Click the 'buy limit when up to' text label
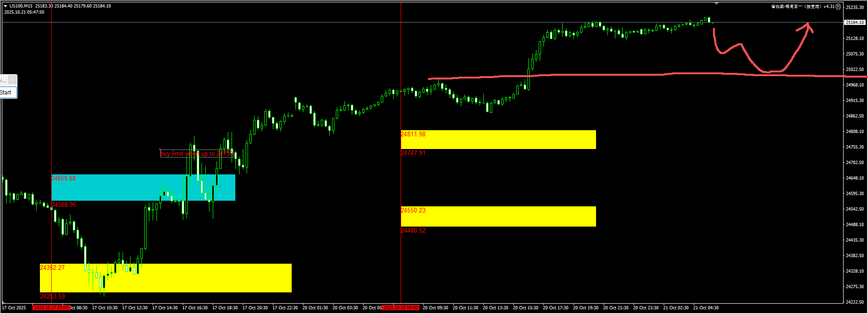Screen dimensions: 868x314 click(x=196, y=154)
